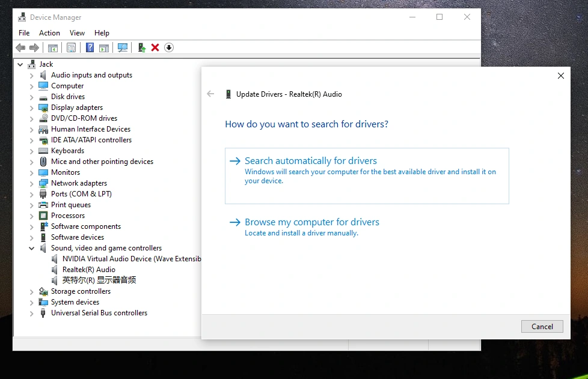
Task: Click the Disable device down-arrow icon
Action: (x=169, y=47)
